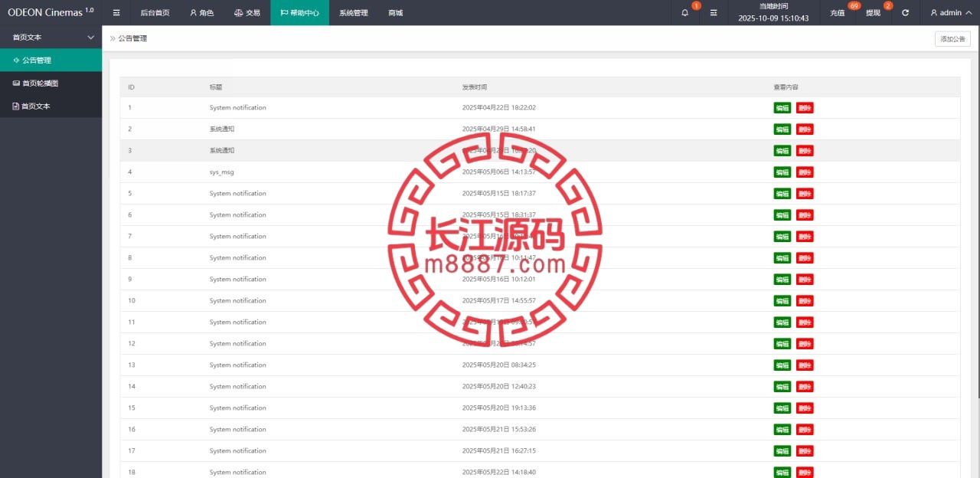Edit announcement with ID 6
980x478 pixels.
(x=782, y=215)
